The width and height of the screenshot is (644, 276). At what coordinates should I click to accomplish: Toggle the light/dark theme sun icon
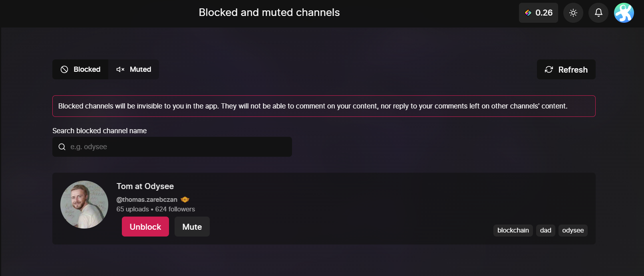[x=573, y=13]
